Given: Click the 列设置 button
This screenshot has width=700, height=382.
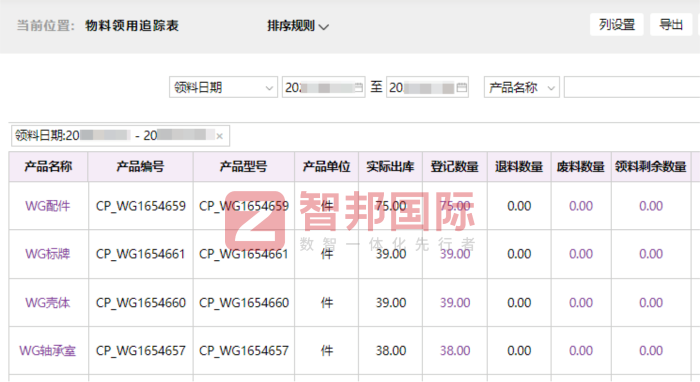Looking at the screenshot, I should coord(617,25).
